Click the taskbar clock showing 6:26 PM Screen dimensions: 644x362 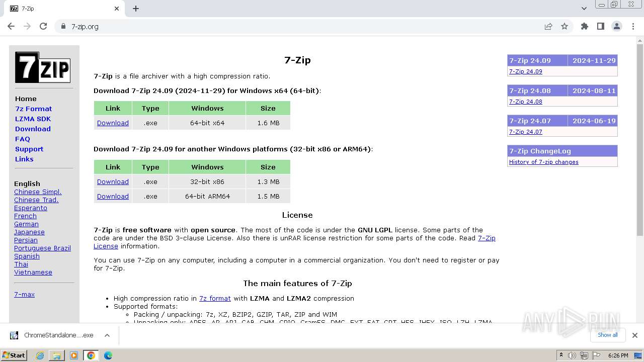coord(618,355)
